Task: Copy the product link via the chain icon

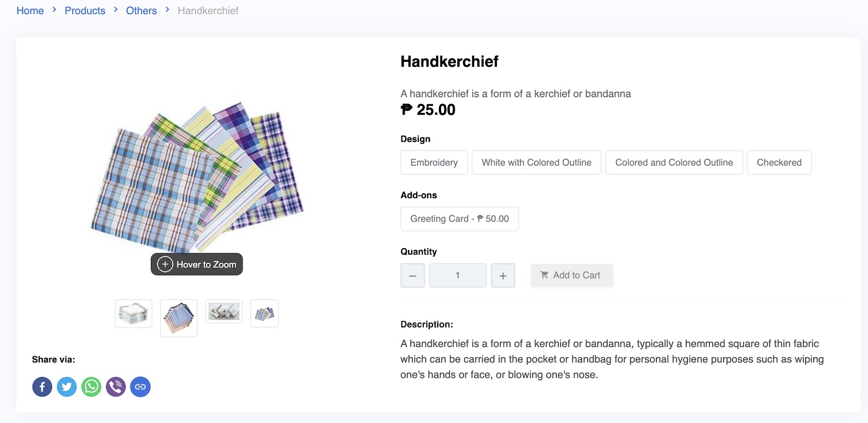Action: 140,387
